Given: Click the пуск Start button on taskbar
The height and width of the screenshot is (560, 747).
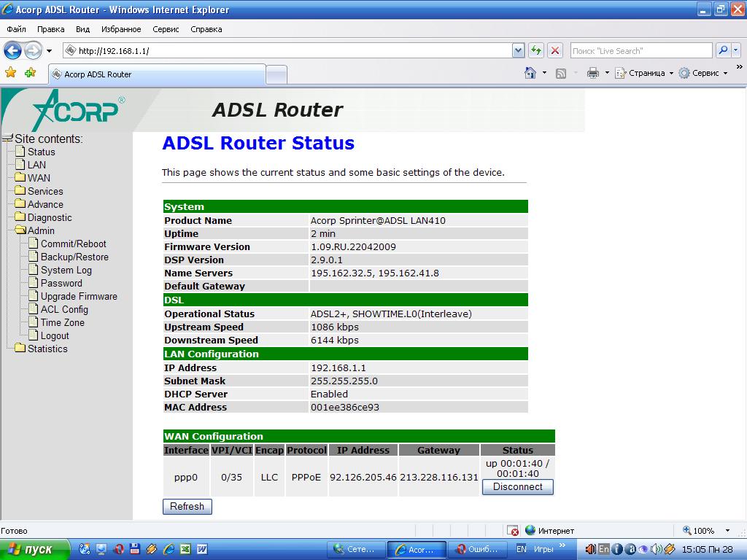Looking at the screenshot, I should pyautogui.click(x=35, y=549).
